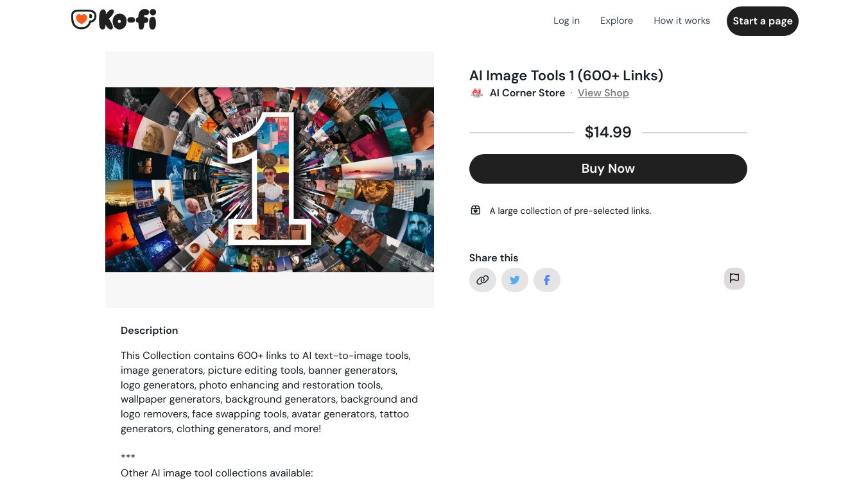Screen dimensions: 868x488
Task: Share this product on Facebook
Action: tap(546, 280)
